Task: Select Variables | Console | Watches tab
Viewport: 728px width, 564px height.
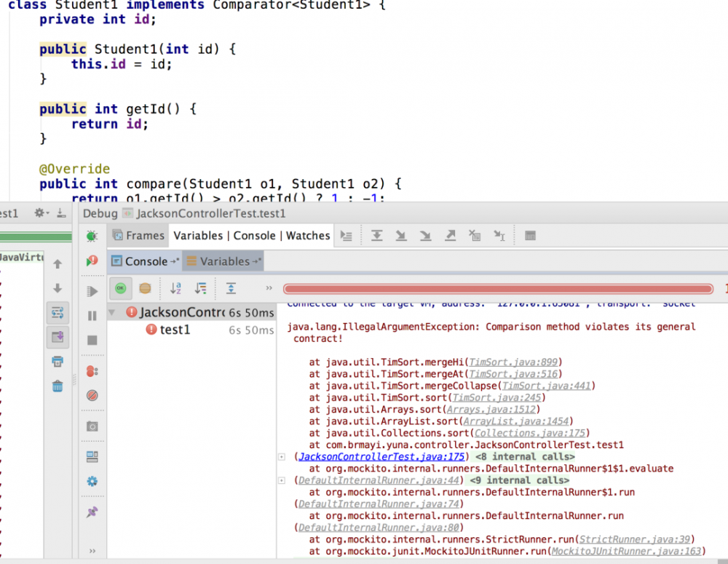Action: click(252, 236)
